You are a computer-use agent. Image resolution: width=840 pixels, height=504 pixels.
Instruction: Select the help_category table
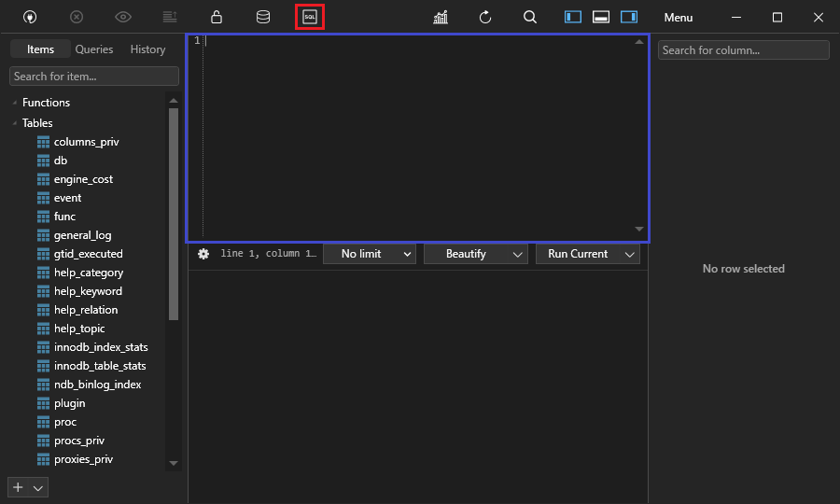(x=89, y=273)
